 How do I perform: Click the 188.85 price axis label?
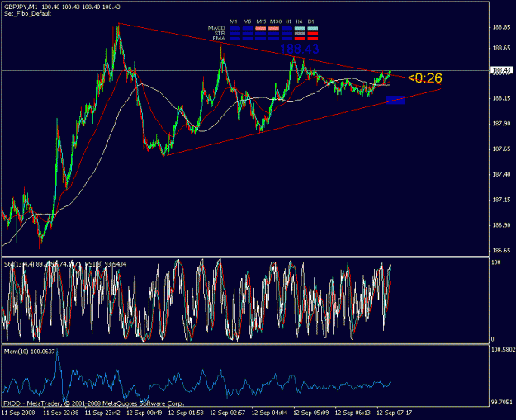[x=501, y=27]
